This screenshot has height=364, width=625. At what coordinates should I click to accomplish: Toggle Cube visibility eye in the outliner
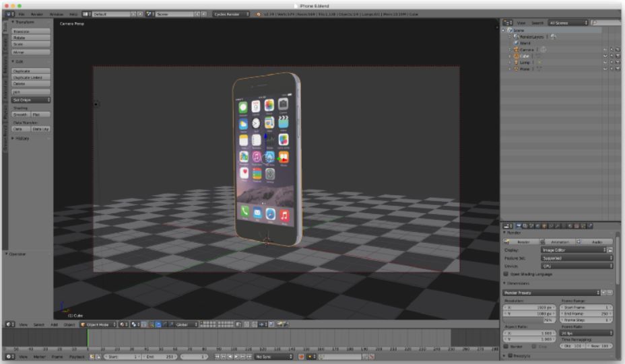click(605, 56)
